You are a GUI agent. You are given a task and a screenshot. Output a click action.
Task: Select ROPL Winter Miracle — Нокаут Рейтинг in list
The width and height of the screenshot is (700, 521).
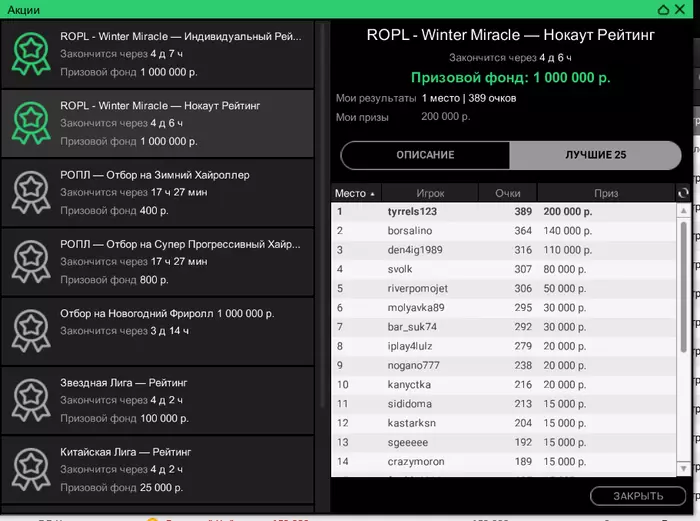(x=158, y=123)
